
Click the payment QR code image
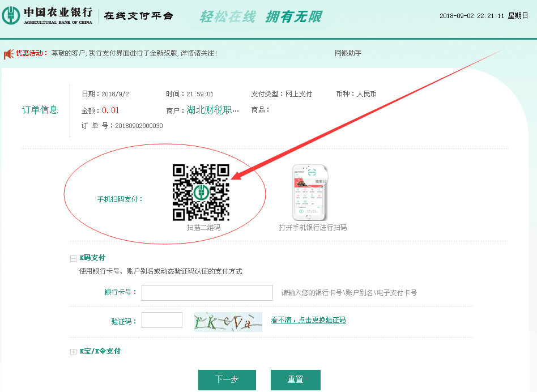pyautogui.click(x=201, y=193)
